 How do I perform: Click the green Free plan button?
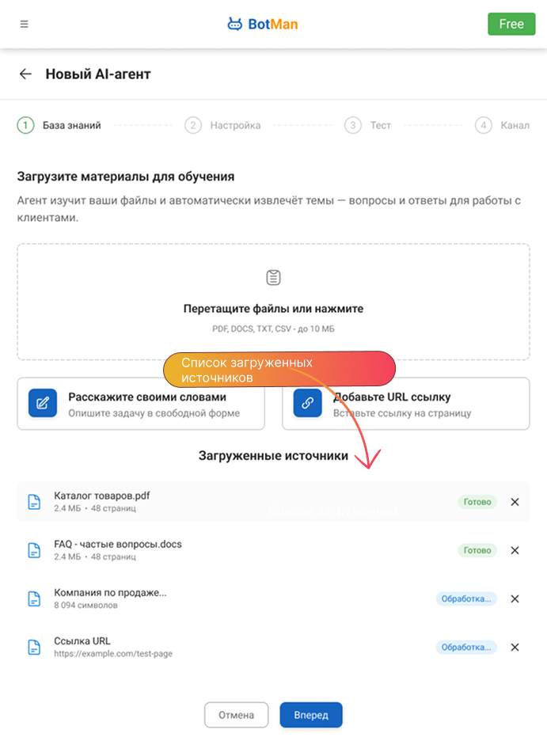[x=511, y=24]
